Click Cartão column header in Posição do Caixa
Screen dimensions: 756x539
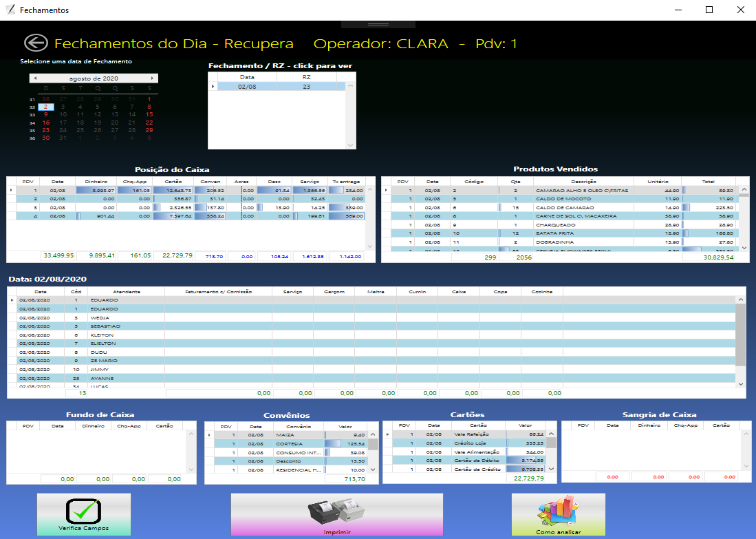[173, 182]
